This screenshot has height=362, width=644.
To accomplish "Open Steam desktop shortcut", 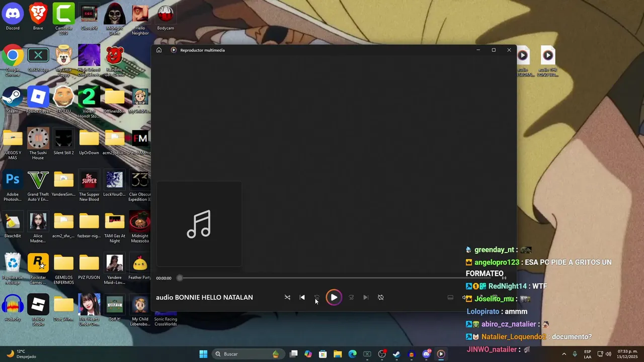I will coord(13,100).
